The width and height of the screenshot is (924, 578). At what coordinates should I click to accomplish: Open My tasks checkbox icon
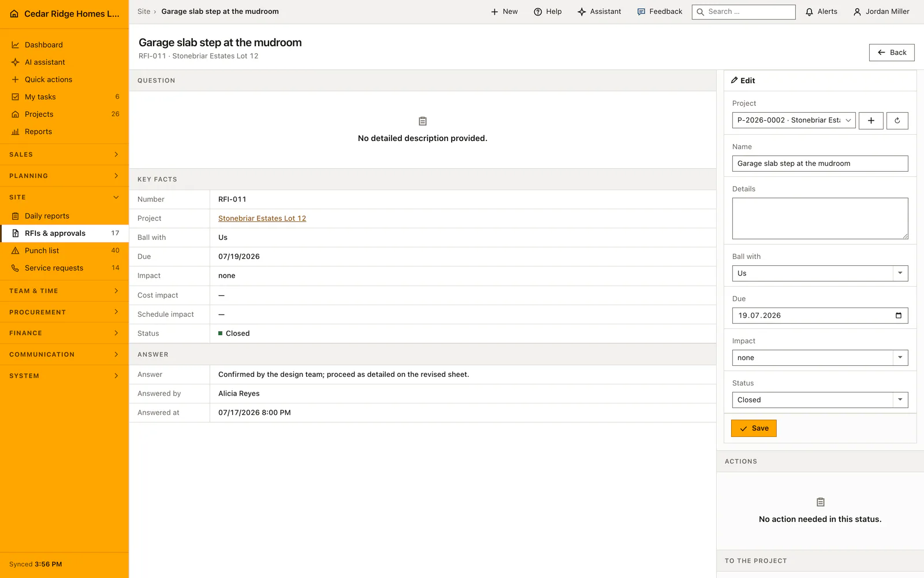16,97
